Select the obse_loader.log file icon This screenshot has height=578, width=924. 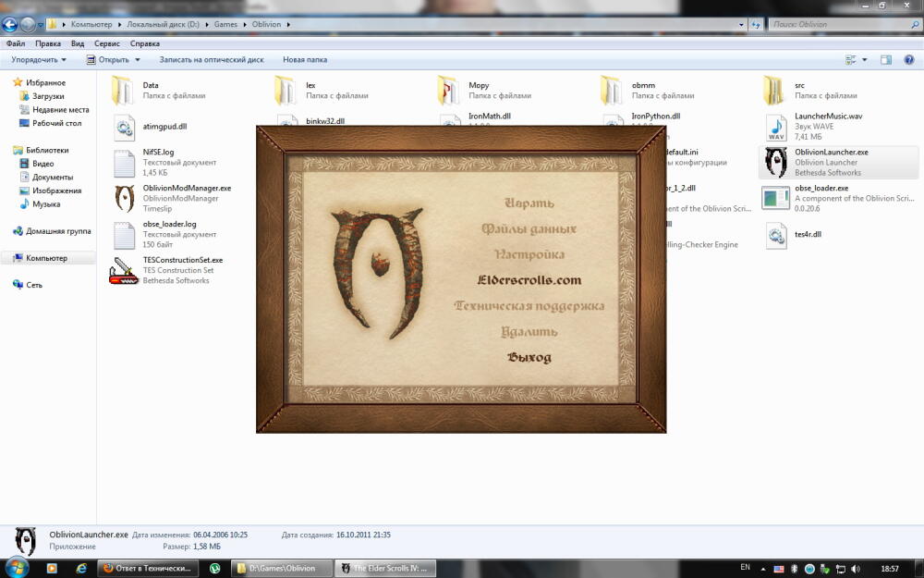125,235
